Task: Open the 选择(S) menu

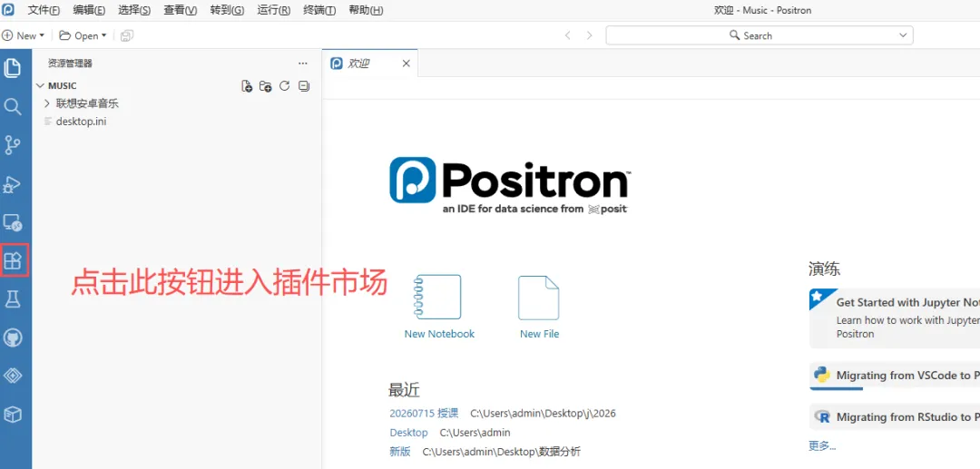Action: click(134, 10)
